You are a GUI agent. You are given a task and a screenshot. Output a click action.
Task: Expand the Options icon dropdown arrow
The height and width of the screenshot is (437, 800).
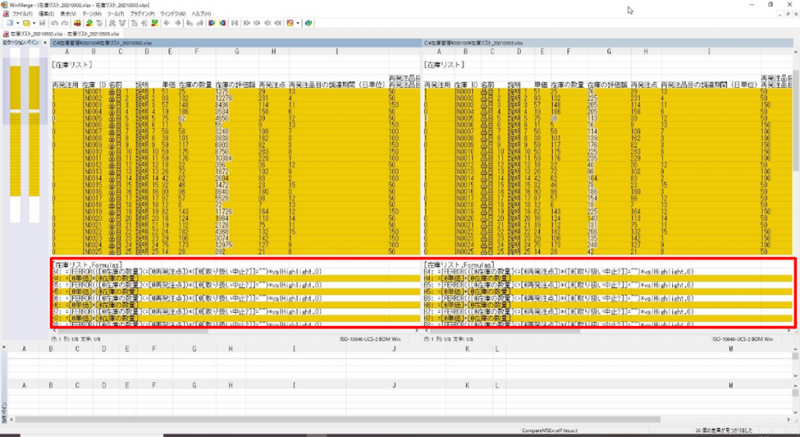[x=297, y=23]
